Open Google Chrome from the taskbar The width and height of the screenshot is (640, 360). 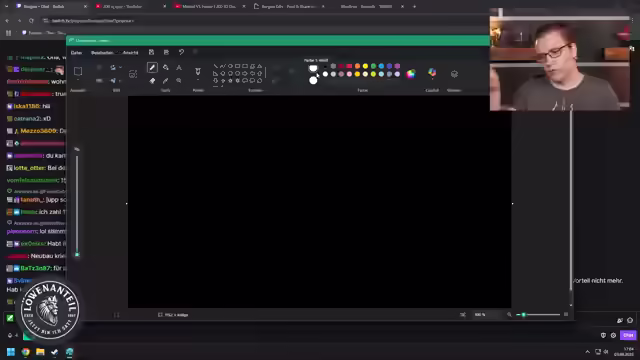click(26, 352)
